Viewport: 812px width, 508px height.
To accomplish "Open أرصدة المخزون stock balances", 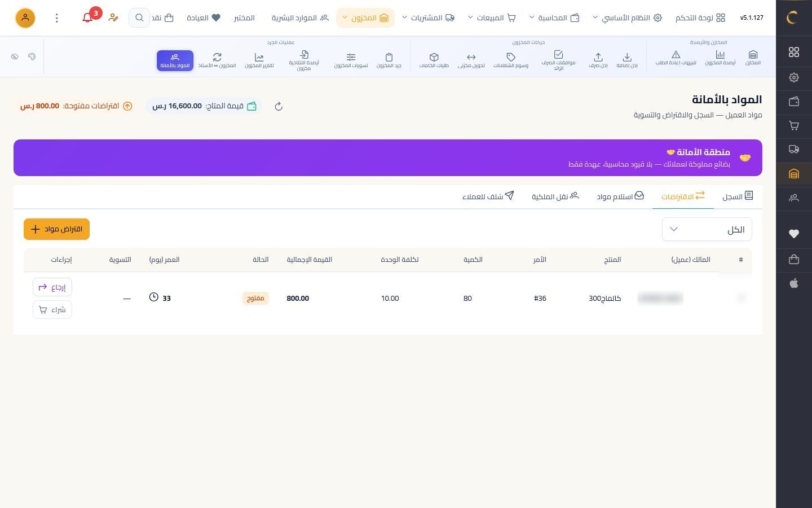I will (720, 58).
